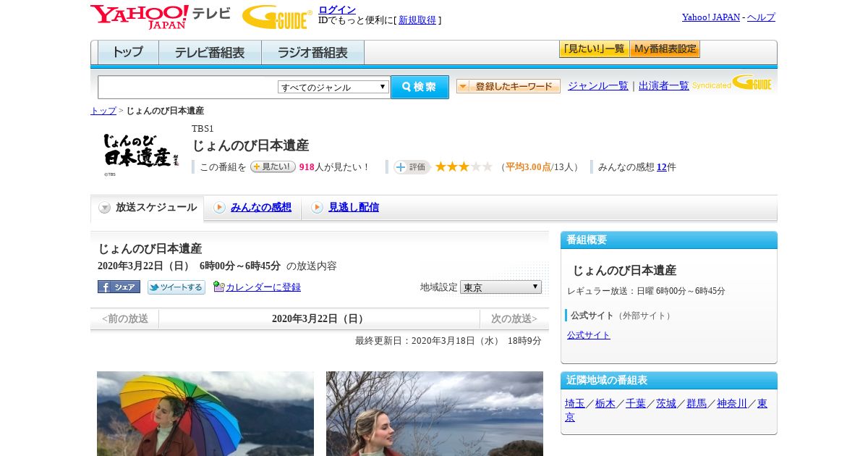Open the 地域設定 東京 dropdown
Screen dimensions: 868x456
point(501,287)
